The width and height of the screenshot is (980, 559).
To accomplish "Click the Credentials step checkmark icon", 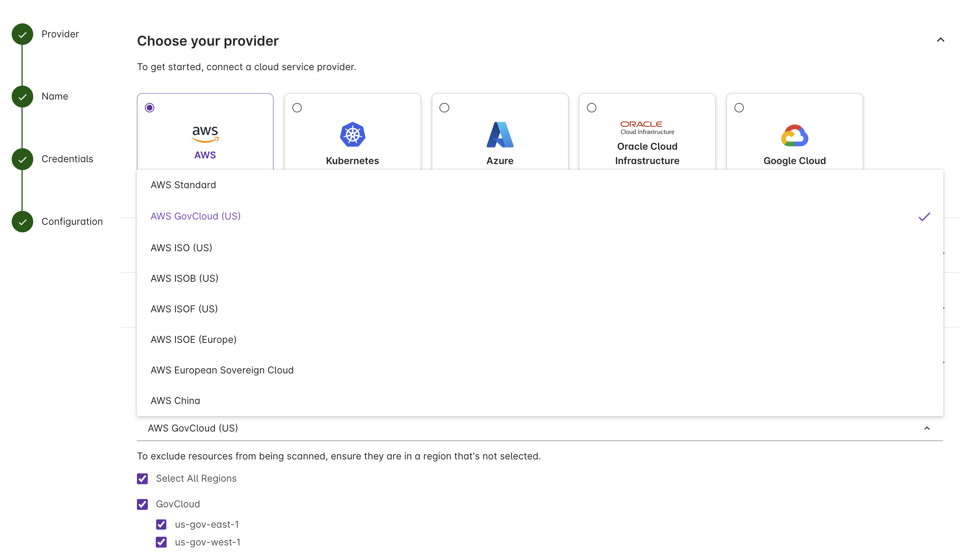I will click(x=22, y=159).
